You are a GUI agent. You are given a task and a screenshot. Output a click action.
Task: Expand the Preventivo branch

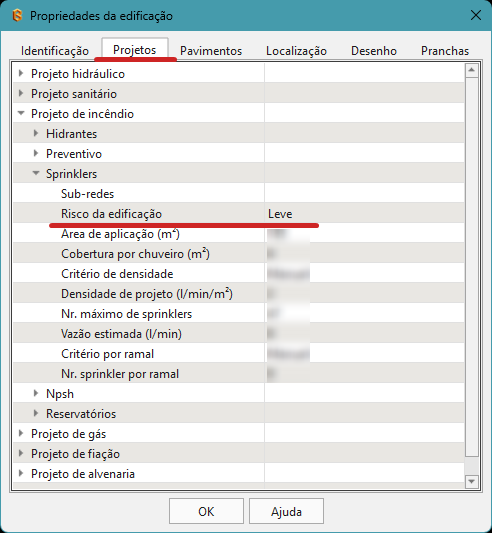click(x=36, y=153)
